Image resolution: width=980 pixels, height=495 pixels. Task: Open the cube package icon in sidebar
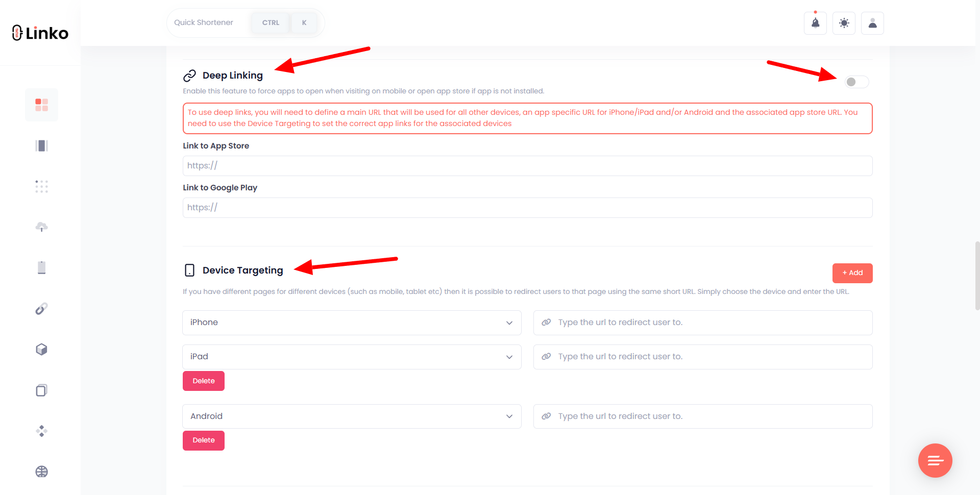41,350
